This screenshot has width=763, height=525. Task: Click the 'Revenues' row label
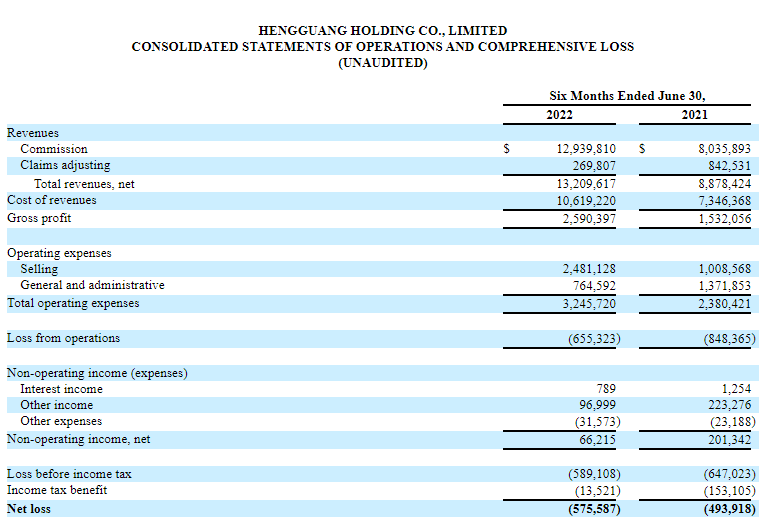[x=33, y=133]
